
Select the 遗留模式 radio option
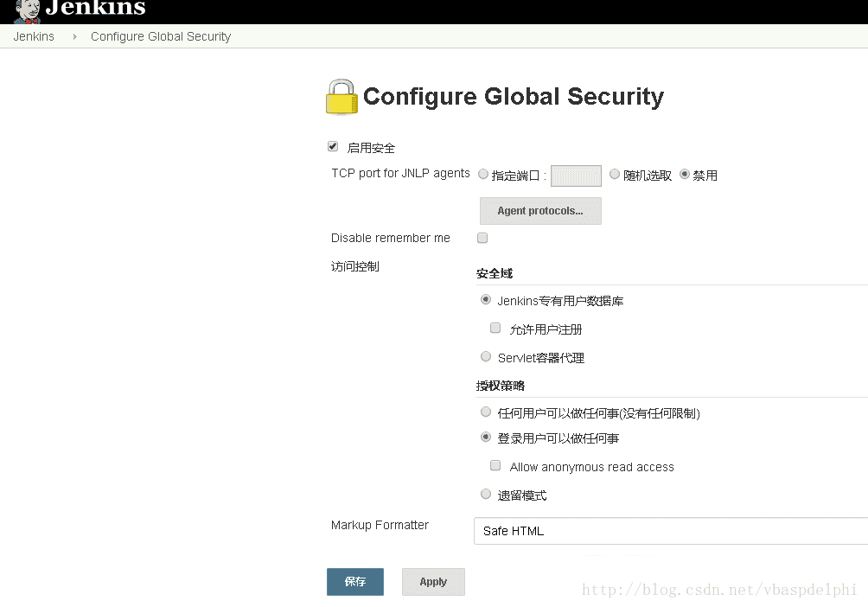coord(486,494)
